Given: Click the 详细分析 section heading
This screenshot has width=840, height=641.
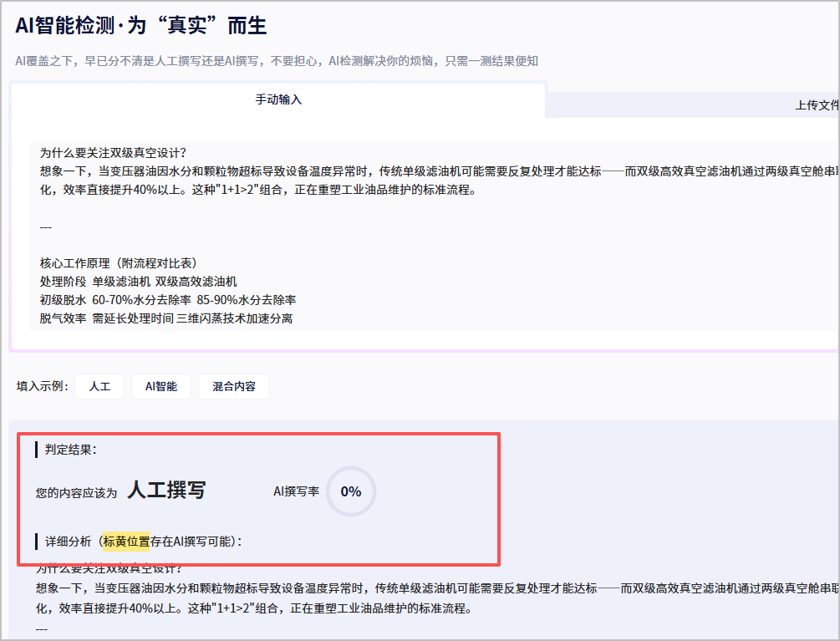Looking at the screenshot, I should (x=68, y=541).
